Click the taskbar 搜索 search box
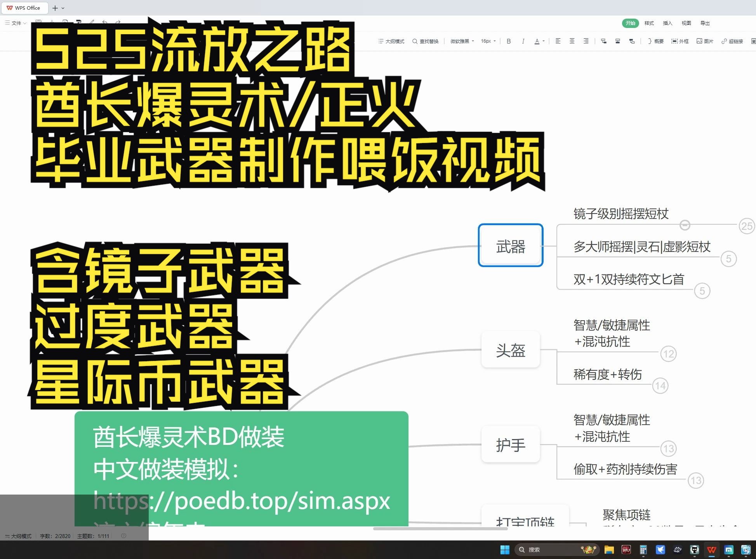Viewport: 756px width, 559px height. pyautogui.click(x=557, y=550)
